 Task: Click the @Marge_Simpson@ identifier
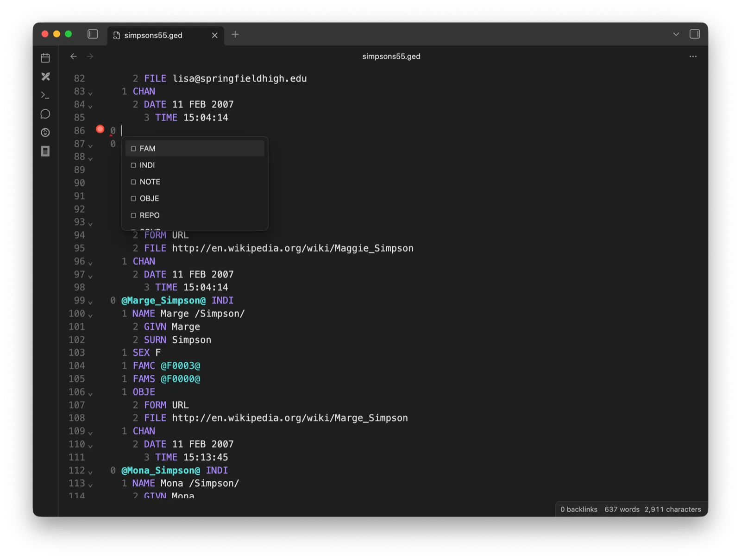[163, 301]
